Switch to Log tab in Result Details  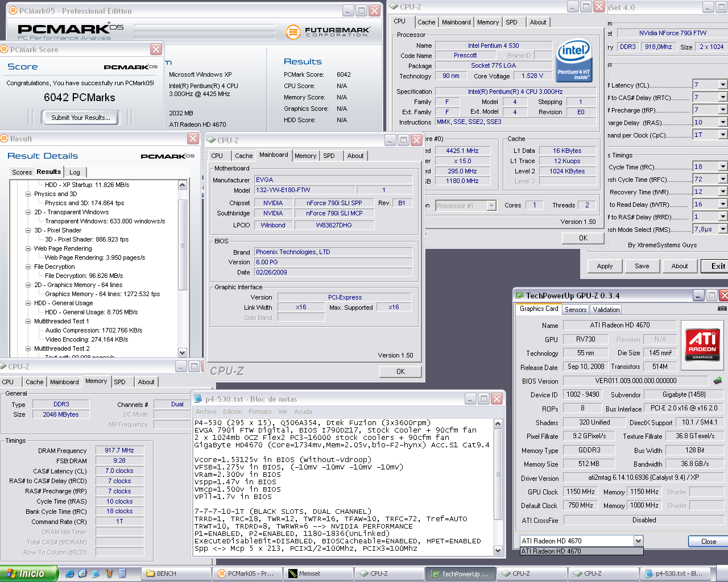click(x=75, y=172)
